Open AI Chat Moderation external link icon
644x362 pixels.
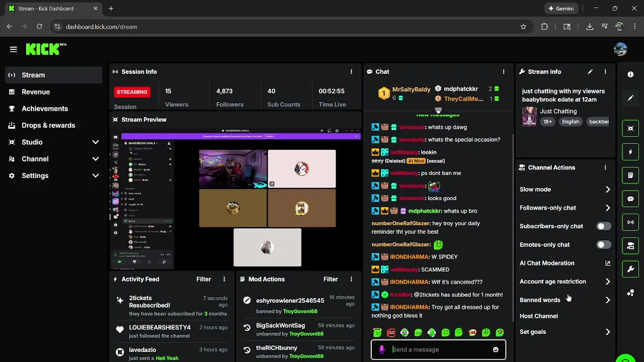point(608,263)
